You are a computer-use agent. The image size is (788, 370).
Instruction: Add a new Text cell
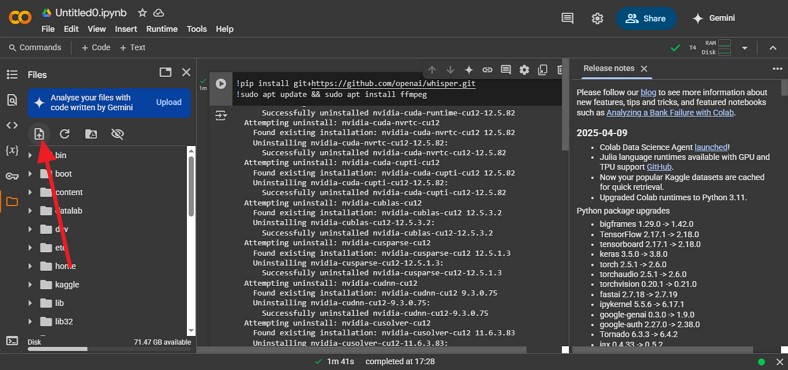click(132, 47)
